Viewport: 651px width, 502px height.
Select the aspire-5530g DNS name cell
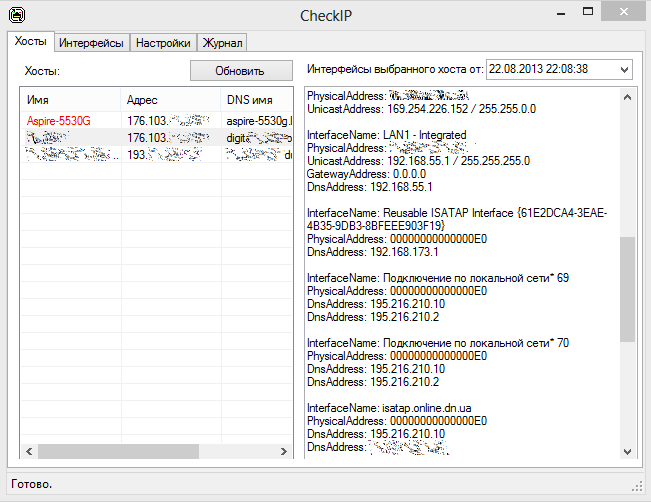(259, 121)
